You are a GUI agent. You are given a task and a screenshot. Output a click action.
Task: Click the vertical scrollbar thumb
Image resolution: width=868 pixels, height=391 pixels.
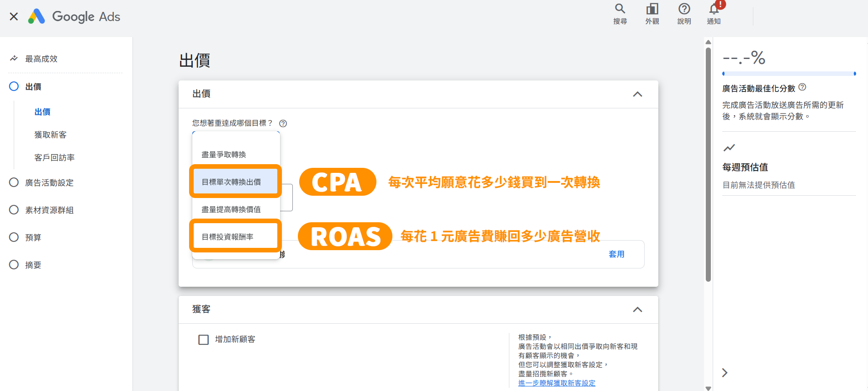point(708,165)
